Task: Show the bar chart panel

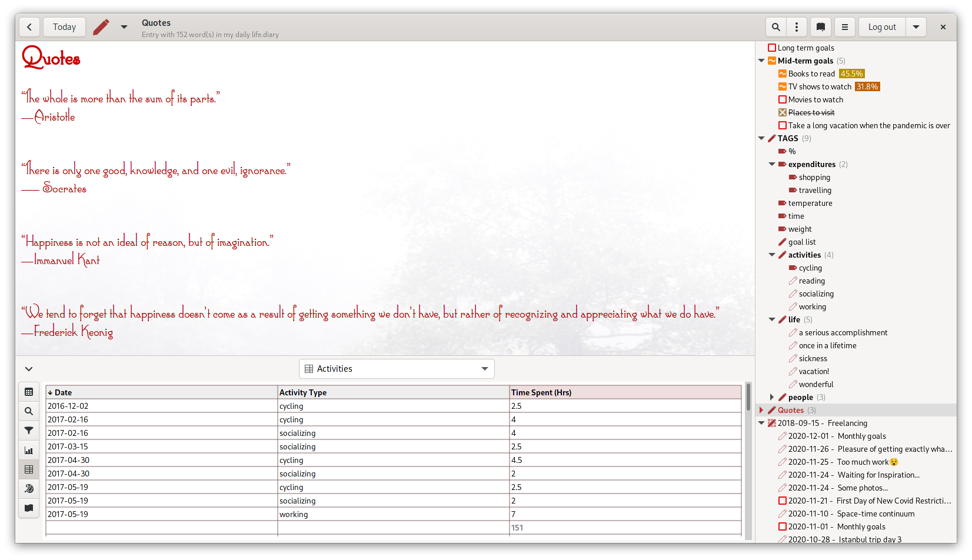Action: 29,450
